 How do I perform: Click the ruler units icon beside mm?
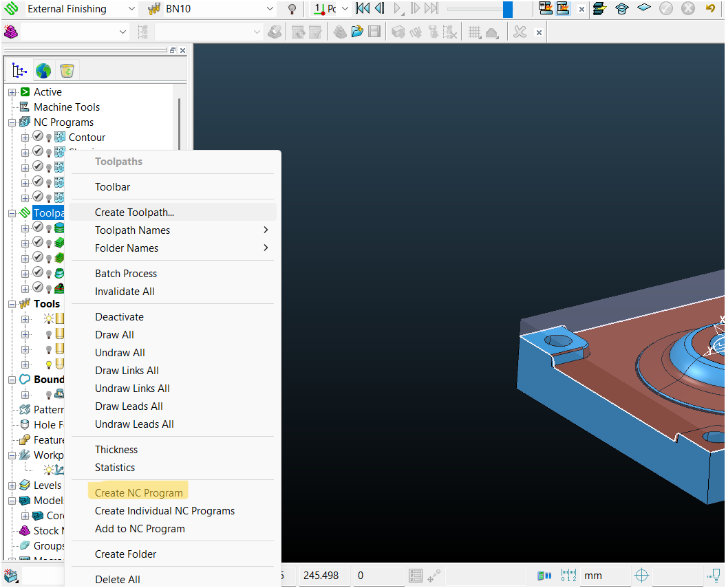(568, 576)
